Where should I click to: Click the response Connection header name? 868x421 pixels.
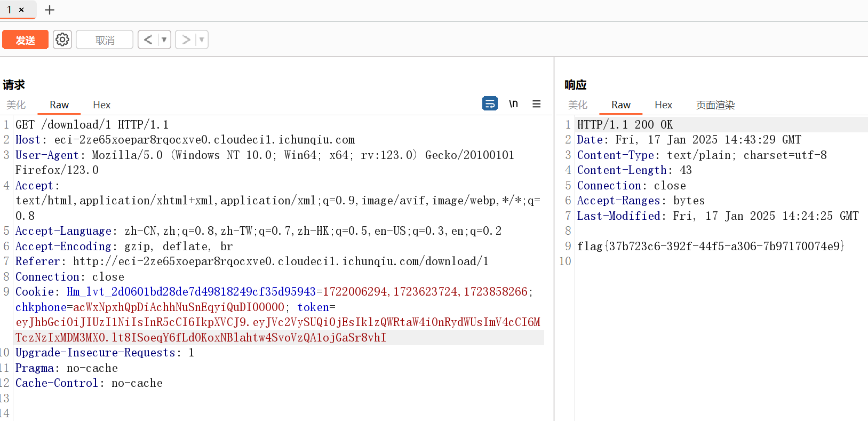point(609,186)
